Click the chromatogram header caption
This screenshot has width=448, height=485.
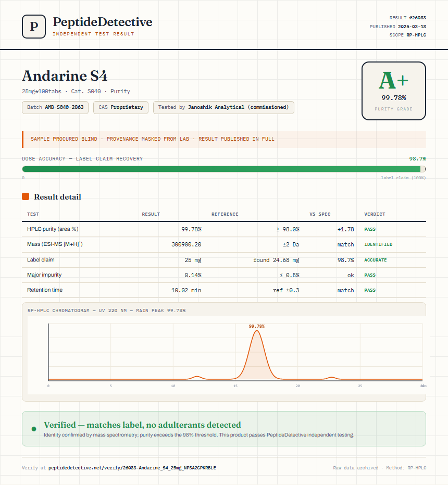[106, 310]
